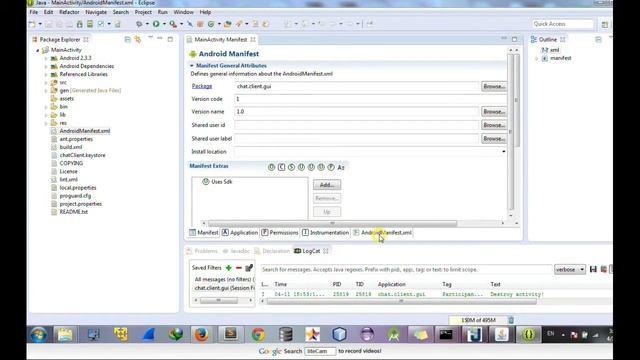Collapse all in Package Explorer
The height and width of the screenshot is (360, 640).
127,40
